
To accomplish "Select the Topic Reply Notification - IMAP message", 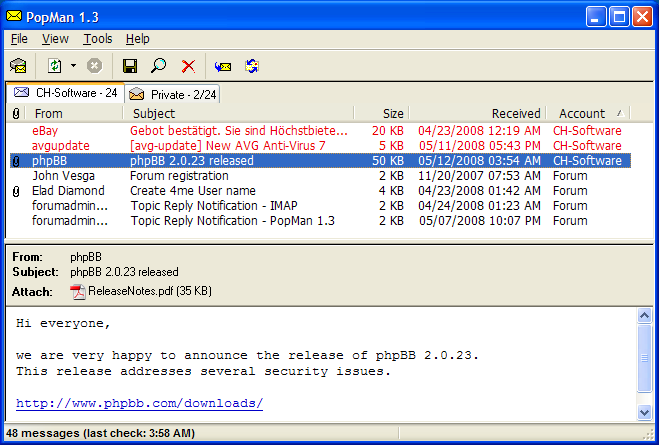I will (x=320, y=206).
